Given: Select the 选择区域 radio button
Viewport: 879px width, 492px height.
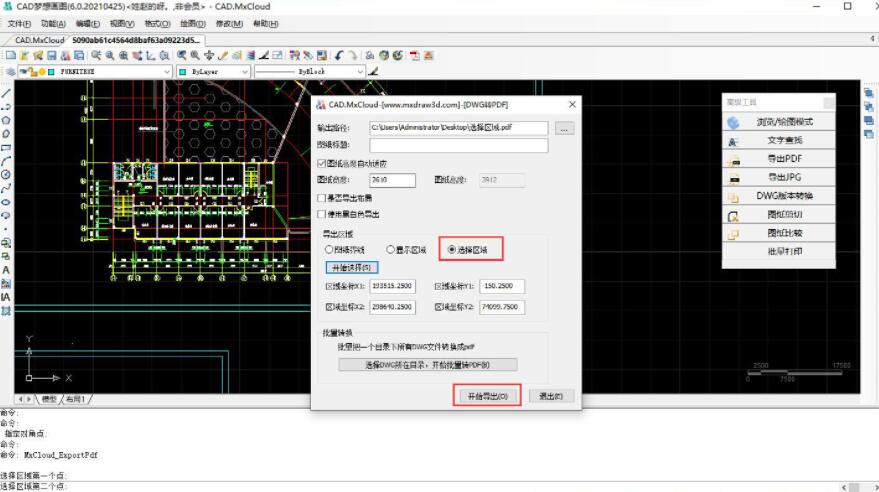Looking at the screenshot, I should [x=452, y=250].
